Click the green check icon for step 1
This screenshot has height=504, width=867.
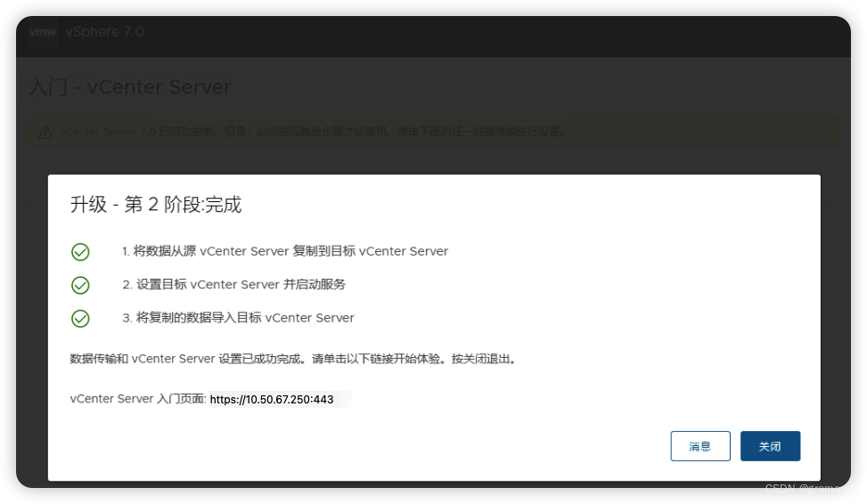80,252
